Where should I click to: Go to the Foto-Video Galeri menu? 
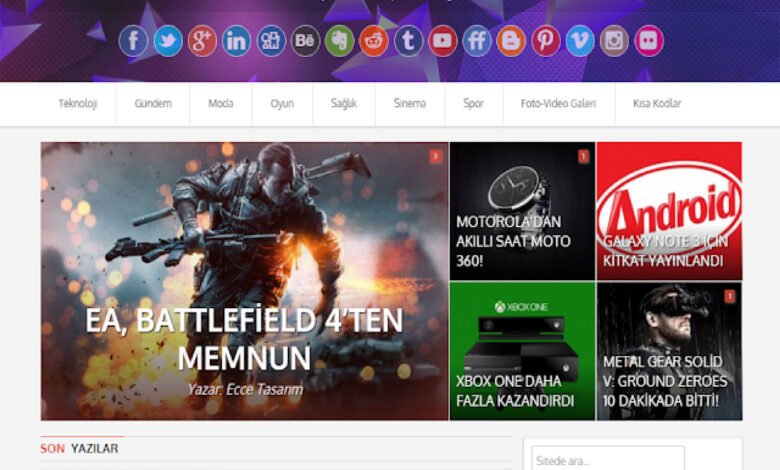pyautogui.click(x=558, y=104)
